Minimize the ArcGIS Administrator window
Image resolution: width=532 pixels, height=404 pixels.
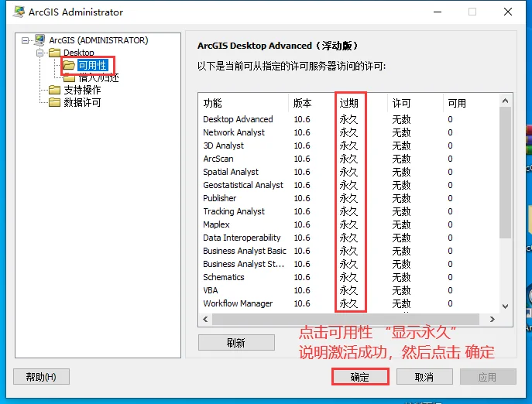coord(438,12)
